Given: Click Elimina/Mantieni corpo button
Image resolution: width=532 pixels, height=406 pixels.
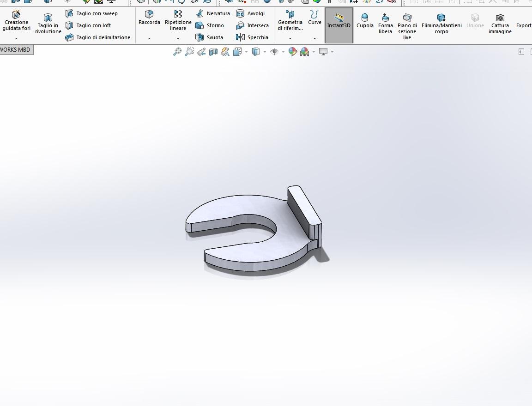Looking at the screenshot, I should coord(441,24).
